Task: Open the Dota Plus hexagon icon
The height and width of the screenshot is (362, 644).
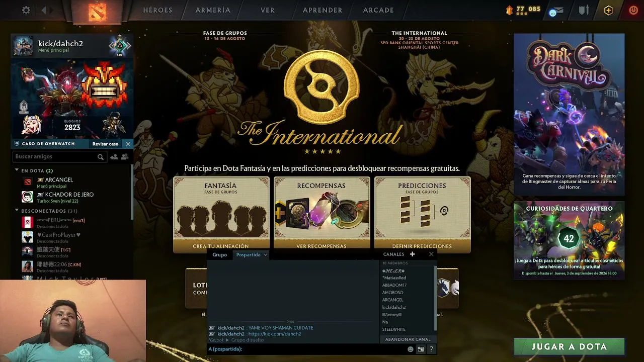Action: [609, 10]
